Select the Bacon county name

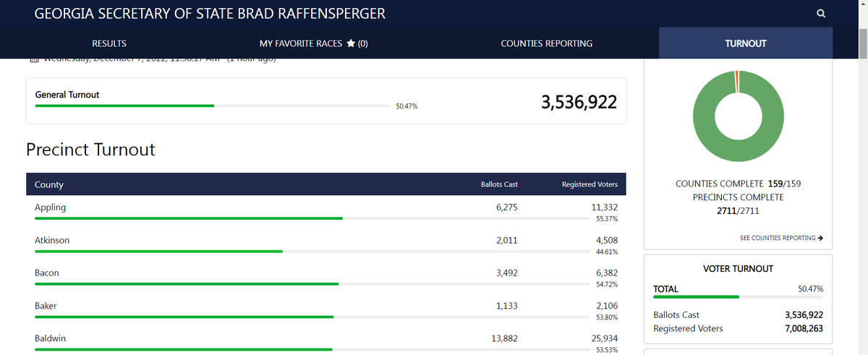[47, 273]
